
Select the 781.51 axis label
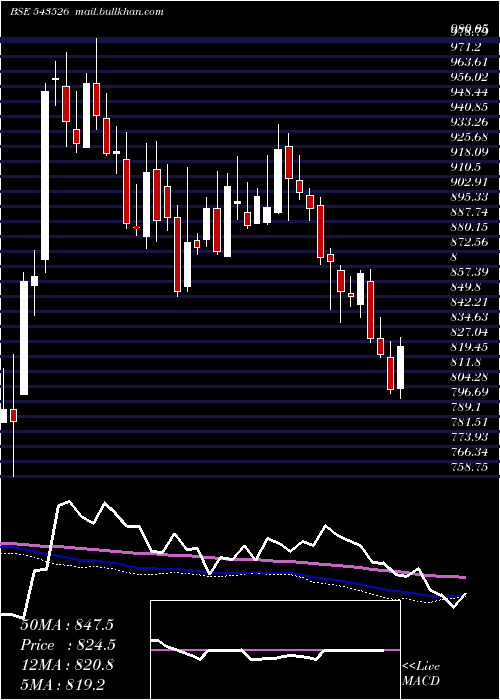click(469, 422)
